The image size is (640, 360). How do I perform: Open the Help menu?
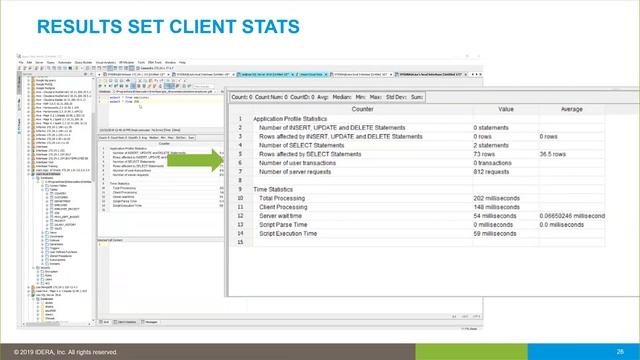[182, 62]
